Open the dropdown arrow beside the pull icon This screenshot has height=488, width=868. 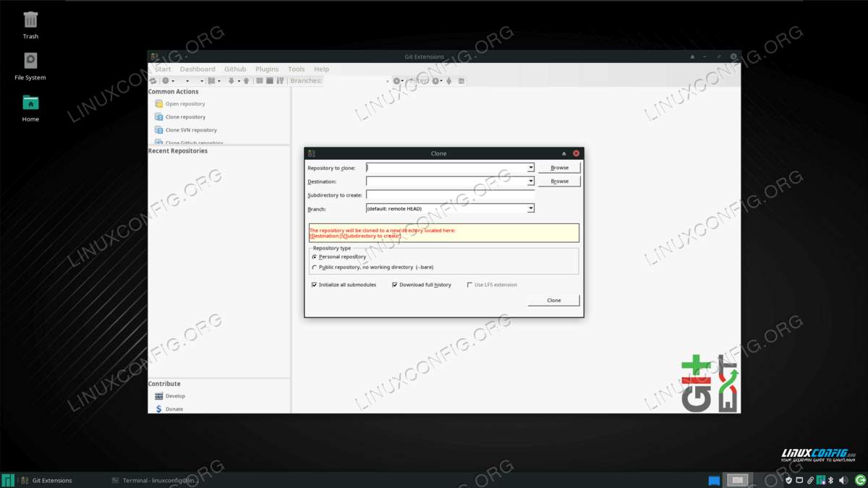pyautogui.click(x=239, y=81)
